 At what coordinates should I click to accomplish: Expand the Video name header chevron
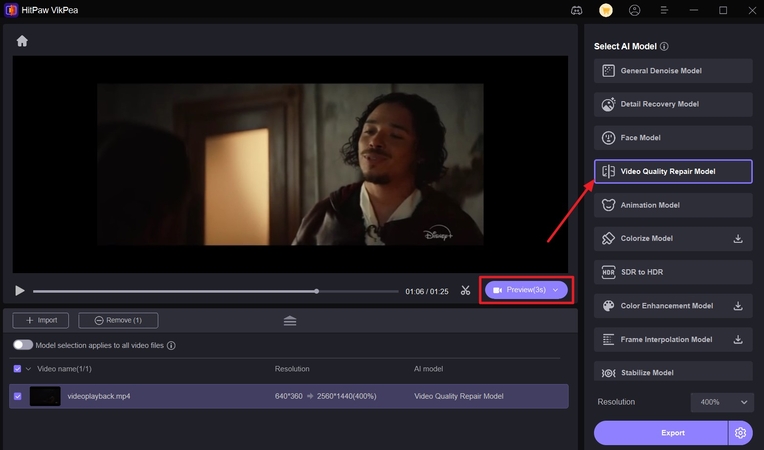(x=28, y=369)
